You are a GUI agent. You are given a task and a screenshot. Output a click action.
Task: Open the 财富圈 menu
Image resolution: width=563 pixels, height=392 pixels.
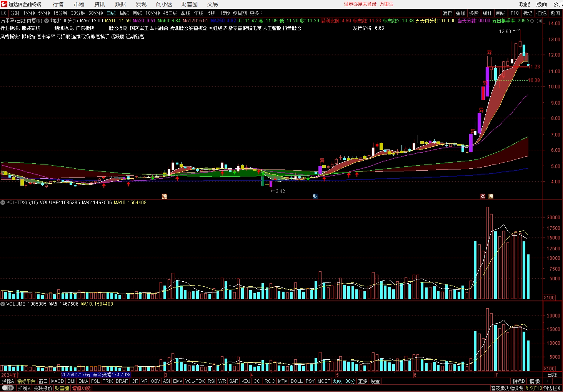[190, 4]
